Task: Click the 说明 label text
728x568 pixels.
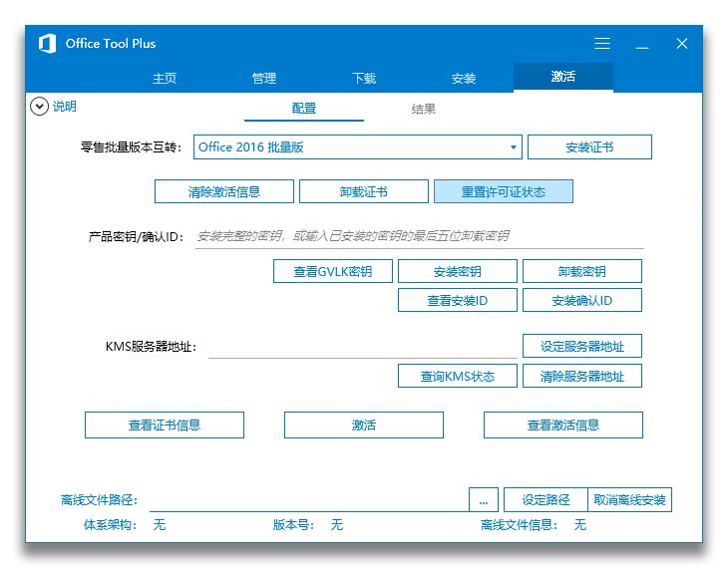Action: (65, 107)
